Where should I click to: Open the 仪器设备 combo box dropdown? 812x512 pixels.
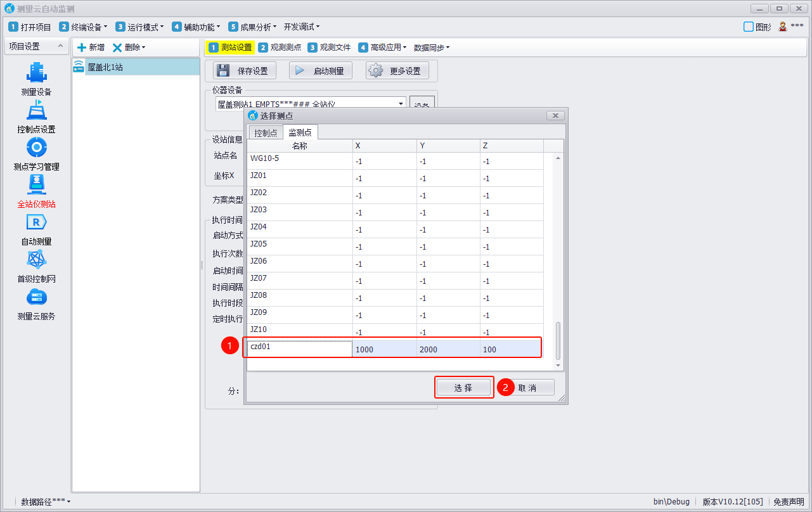(401, 104)
